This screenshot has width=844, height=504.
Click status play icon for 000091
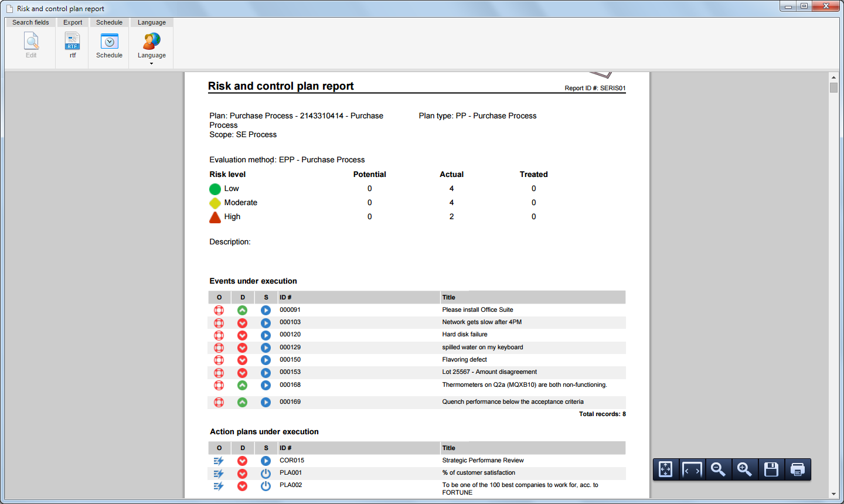pyautogui.click(x=266, y=310)
